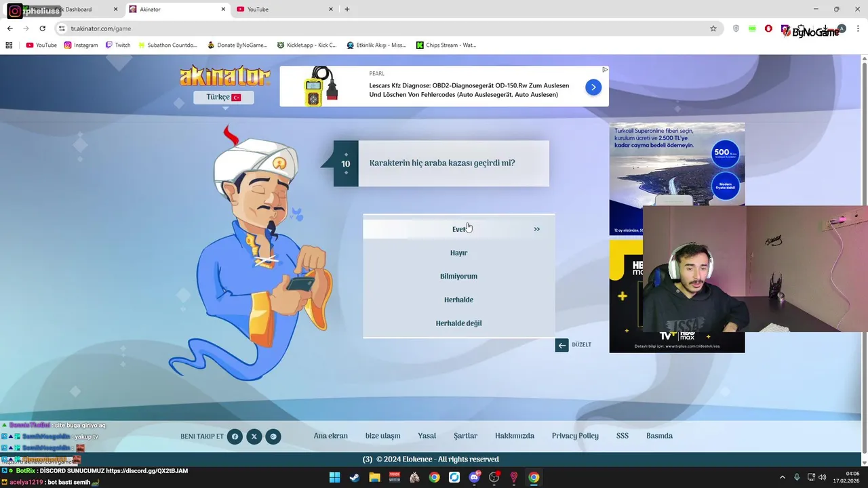Select the "Herhalde" answer option
868x488 pixels.
[x=458, y=300]
